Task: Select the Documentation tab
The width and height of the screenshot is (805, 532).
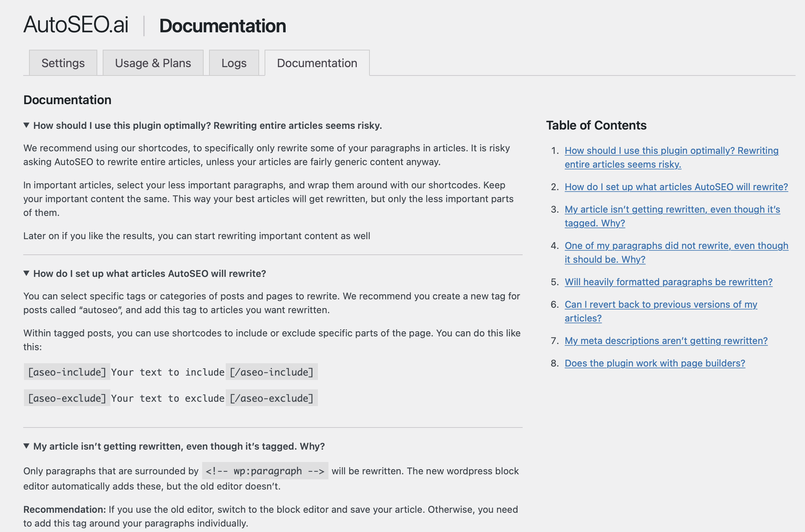Action: [317, 63]
